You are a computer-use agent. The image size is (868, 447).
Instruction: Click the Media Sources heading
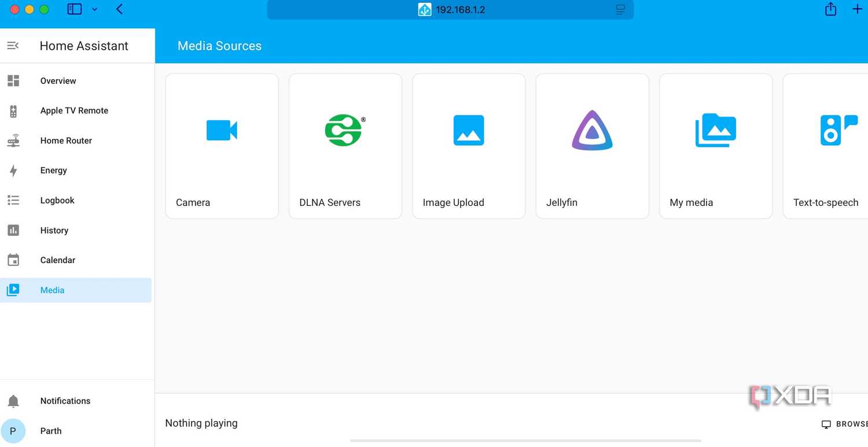point(219,46)
